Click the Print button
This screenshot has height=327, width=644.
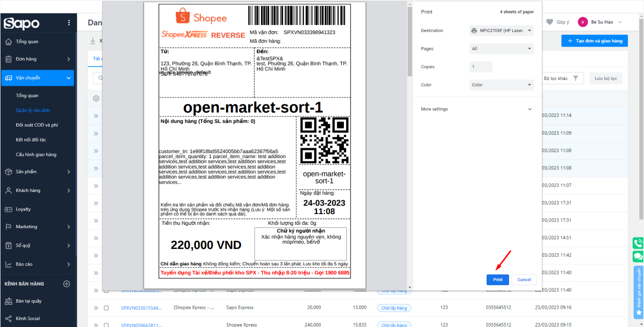click(x=497, y=279)
